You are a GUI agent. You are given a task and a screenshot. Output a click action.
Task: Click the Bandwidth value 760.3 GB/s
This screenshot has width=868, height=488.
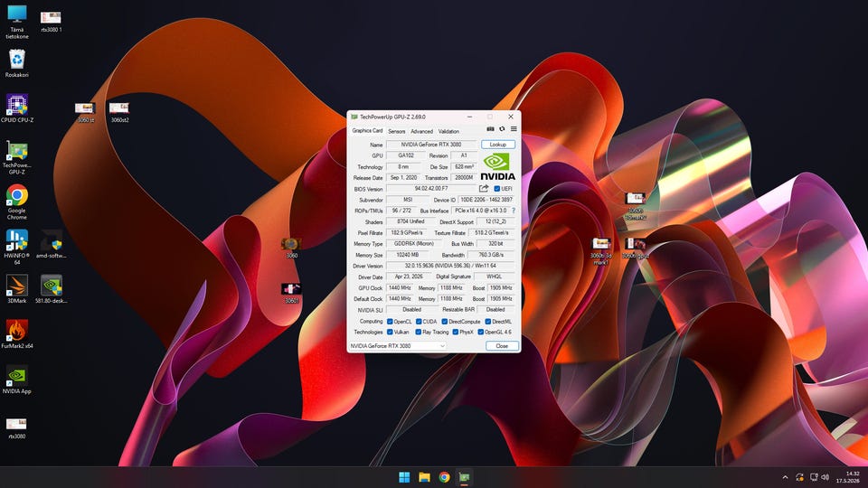pyautogui.click(x=491, y=255)
